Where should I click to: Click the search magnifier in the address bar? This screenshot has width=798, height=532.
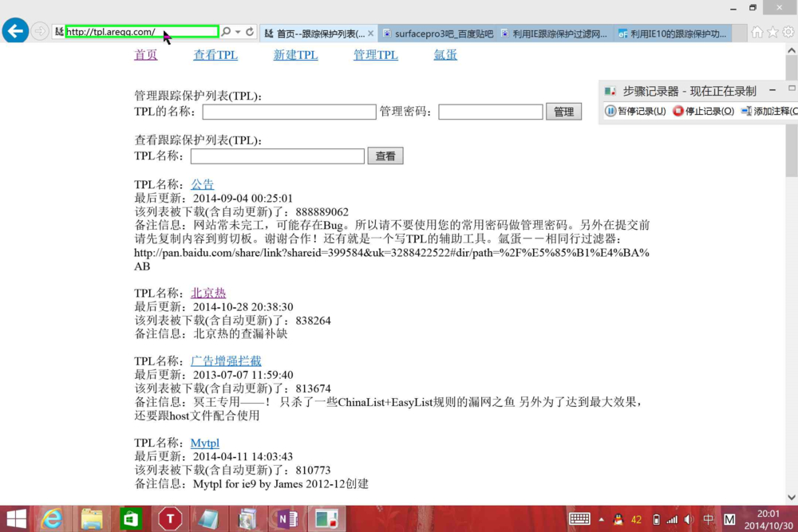pos(226,32)
